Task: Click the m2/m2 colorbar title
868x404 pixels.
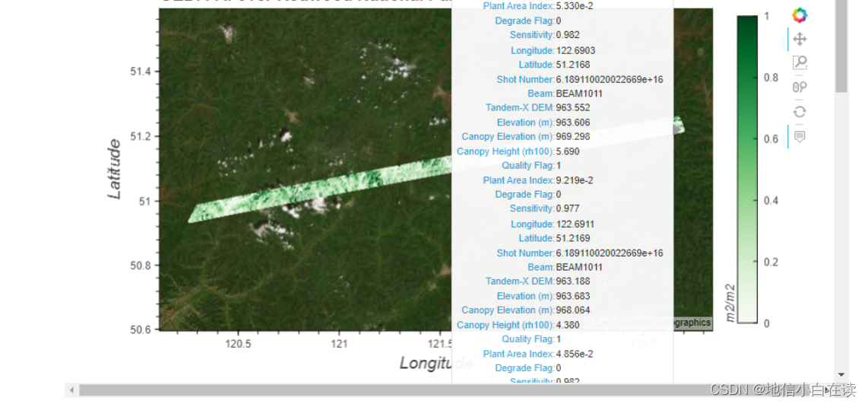Action: point(730,303)
